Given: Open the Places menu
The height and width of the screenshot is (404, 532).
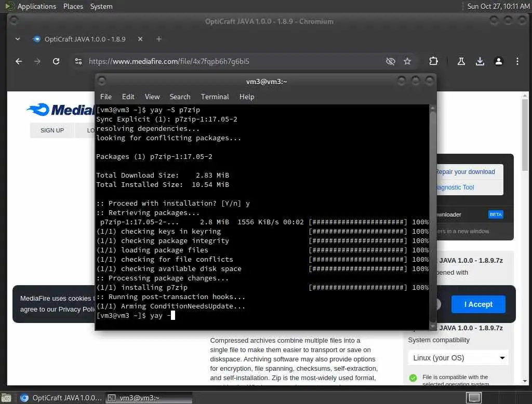Looking at the screenshot, I should [73, 6].
